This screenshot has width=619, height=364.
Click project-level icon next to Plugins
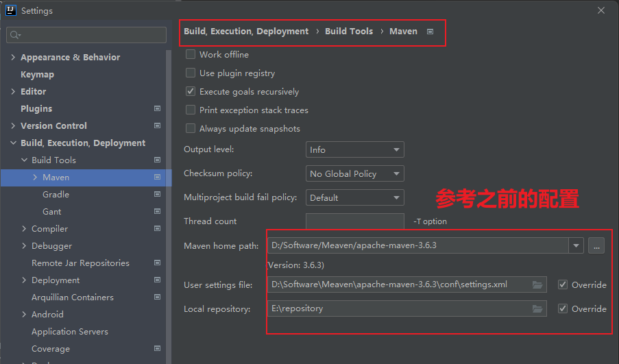click(157, 108)
